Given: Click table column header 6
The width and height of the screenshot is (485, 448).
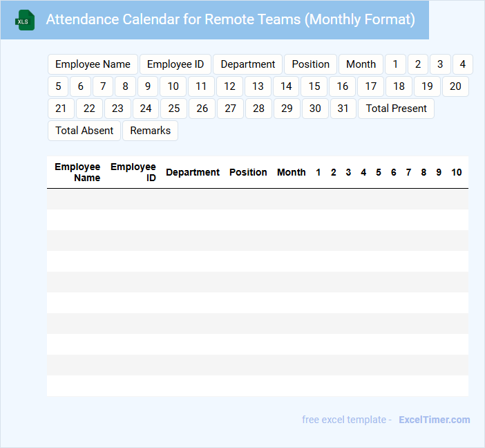Looking at the screenshot, I should point(393,172).
